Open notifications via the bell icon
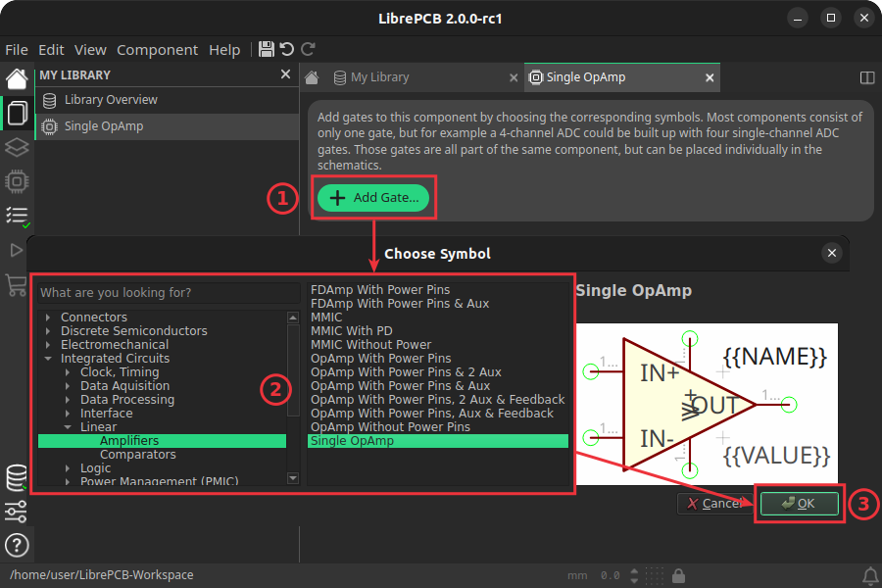882x588 pixels. click(x=870, y=575)
